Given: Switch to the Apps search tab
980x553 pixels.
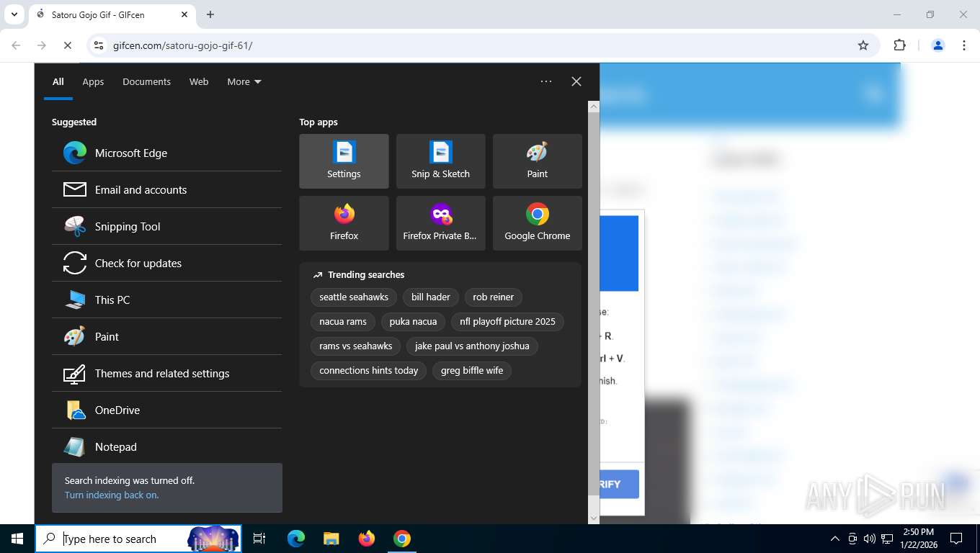Looking at the screenshot, I should [93, 81].
